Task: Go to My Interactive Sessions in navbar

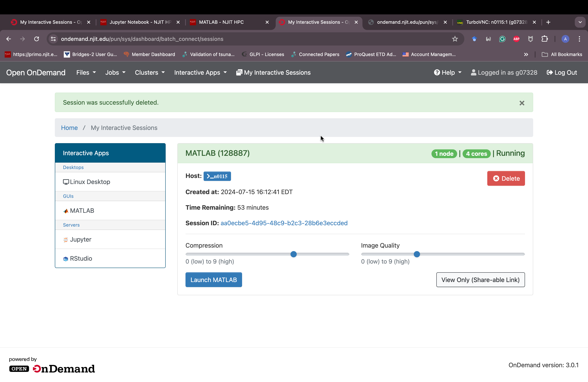Action: (273, 72)
